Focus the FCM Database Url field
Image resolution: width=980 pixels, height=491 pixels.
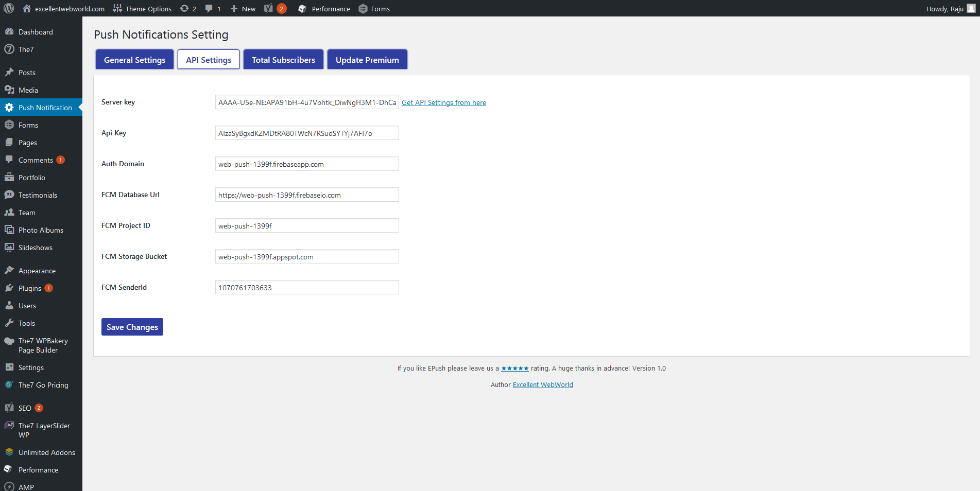(x=307, y=195)
